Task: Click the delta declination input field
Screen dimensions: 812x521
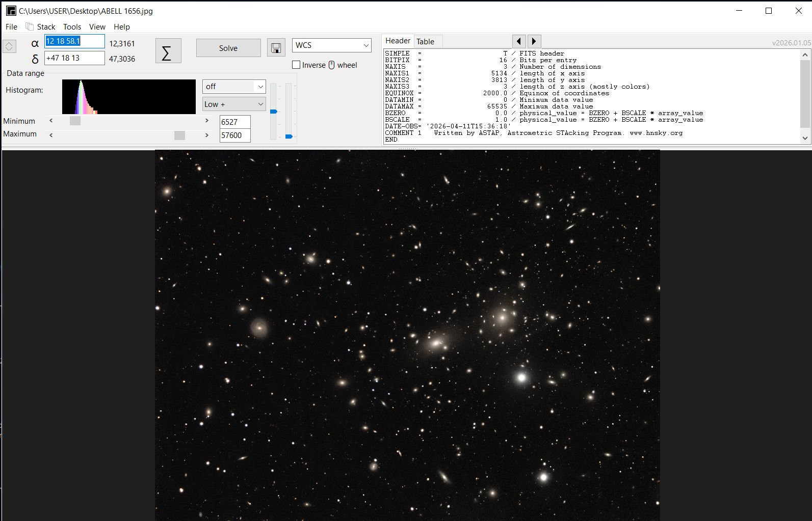Action: (x=74, y=58)
